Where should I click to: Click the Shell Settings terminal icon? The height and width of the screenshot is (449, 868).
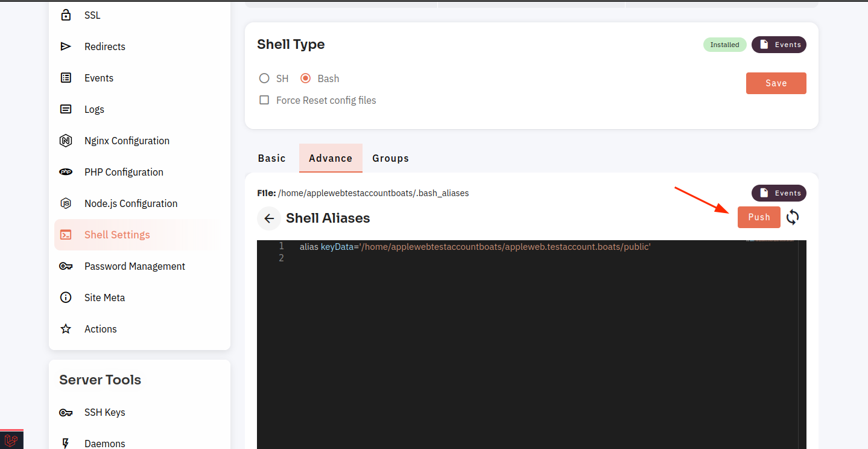66,235
